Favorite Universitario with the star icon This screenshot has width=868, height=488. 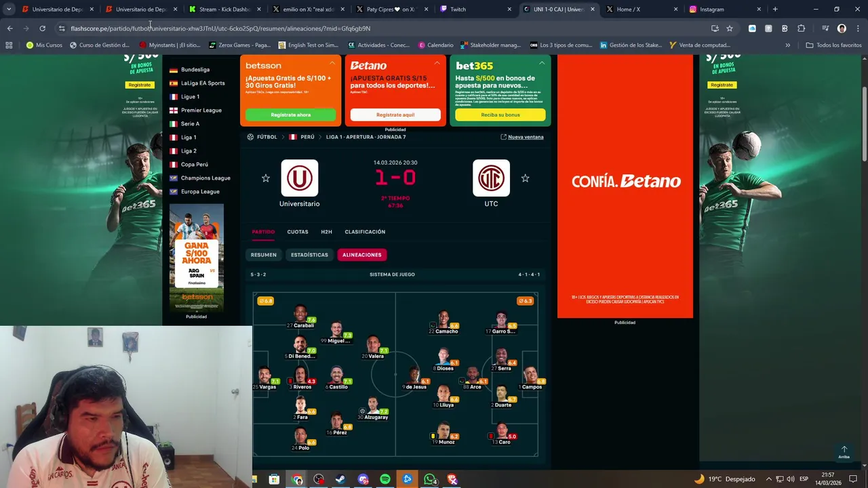tap(266, 178)
